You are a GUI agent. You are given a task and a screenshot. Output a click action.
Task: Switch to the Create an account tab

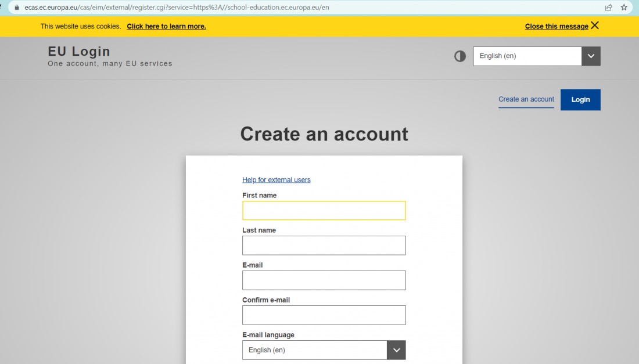[x=526, y=99]
